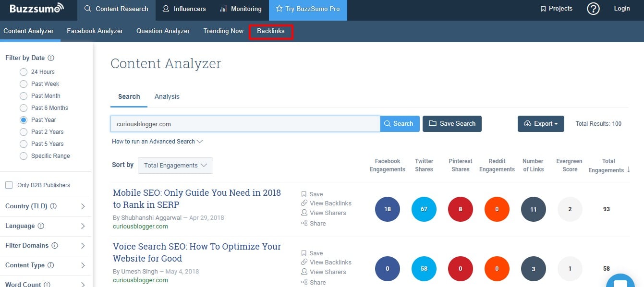Viewport: 644px width, 287px height.
Task: Click the info icon next to Content Type
Action: (x=50, y=265)
